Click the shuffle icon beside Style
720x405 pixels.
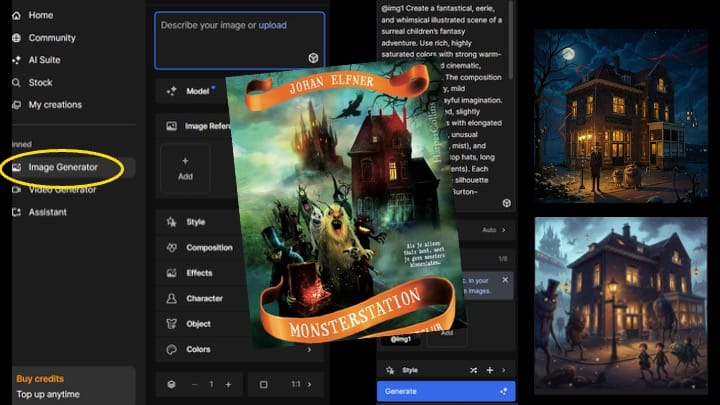473,370
